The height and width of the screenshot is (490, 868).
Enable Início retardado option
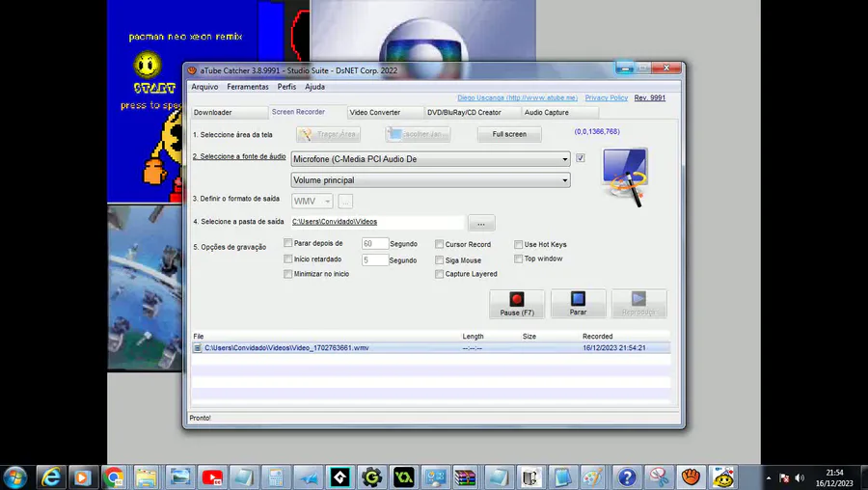287,259
